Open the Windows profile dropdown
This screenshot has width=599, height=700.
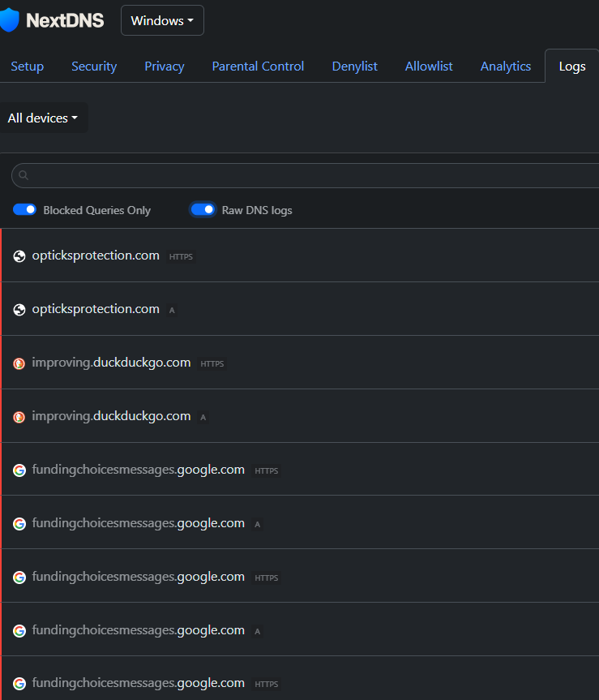click(x=162, y=20)
